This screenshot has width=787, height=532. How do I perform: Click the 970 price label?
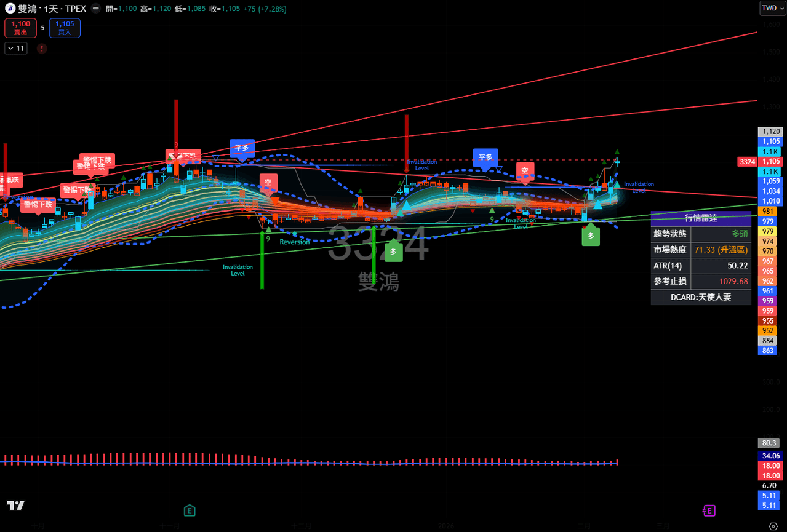coord(768,252)
